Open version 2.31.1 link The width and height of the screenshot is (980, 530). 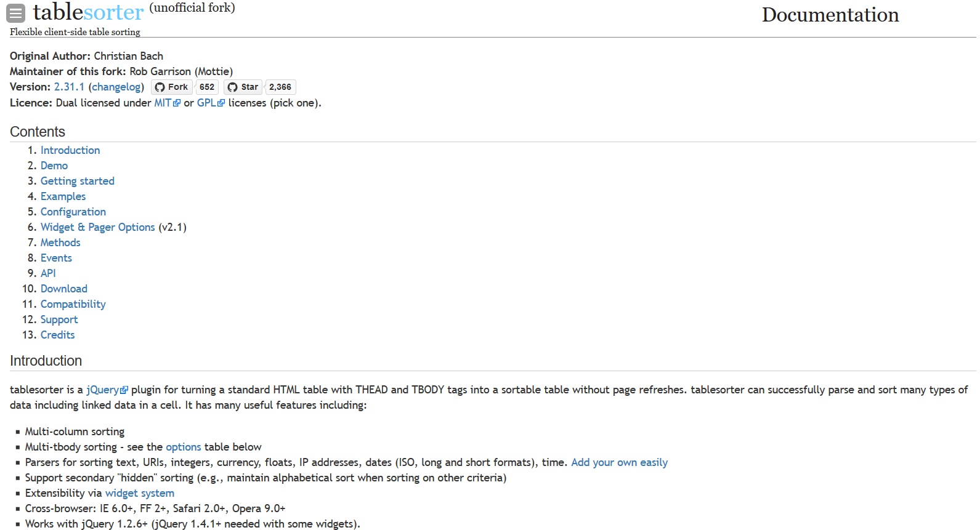click(69, 87)
